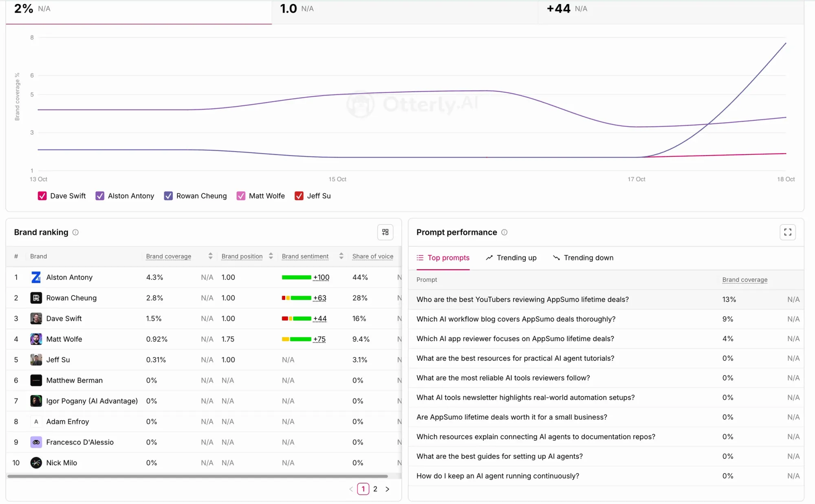Click Matt Wolfe 1.75 brand position value
Screen dimensions: 815x504
click(228, 339)
